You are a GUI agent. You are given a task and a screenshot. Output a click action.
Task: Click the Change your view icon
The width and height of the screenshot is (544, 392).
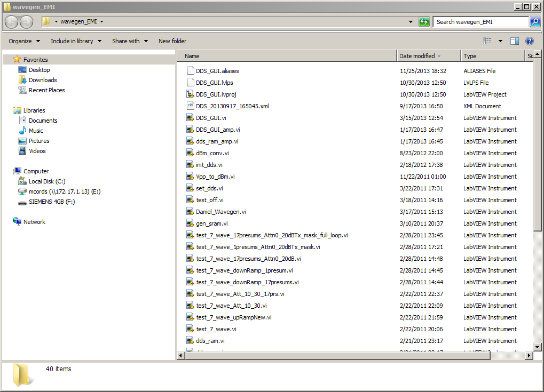(x=487, y=41)
